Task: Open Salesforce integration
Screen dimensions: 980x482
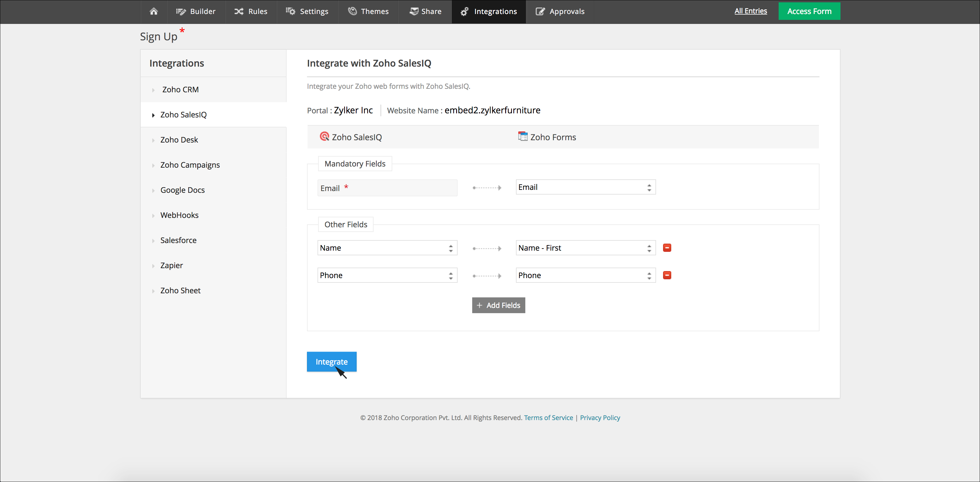Action: coord(213,240)
